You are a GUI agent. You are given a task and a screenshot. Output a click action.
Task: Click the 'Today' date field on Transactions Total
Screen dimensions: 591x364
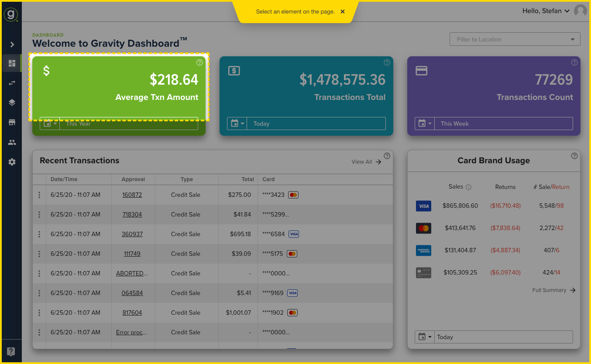click(316, 124)
